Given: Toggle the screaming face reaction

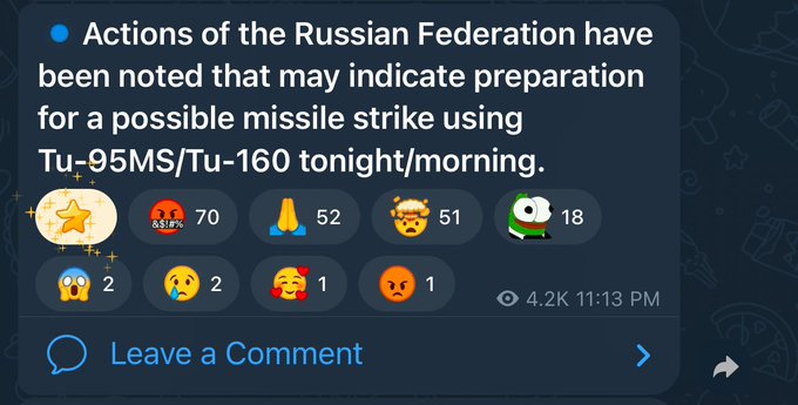Looking at the screenshot, I should coord(83,284).
